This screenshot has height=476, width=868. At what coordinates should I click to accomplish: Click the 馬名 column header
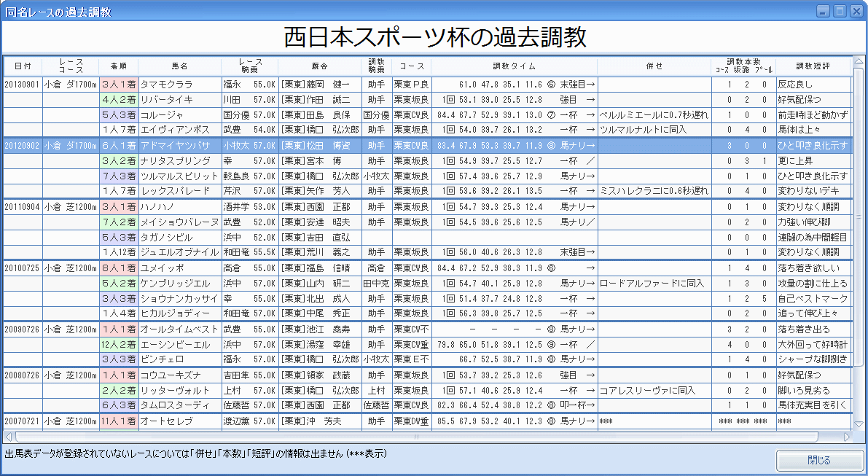(x=179, y=66)
